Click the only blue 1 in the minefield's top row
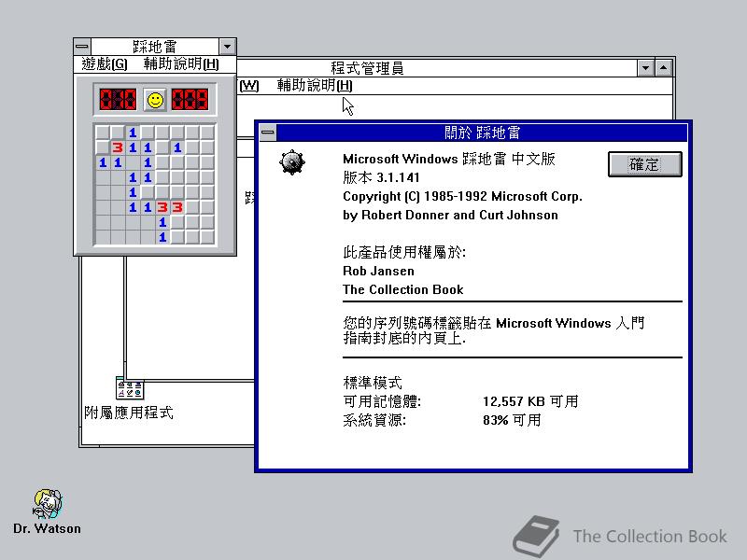 [133, 133]
